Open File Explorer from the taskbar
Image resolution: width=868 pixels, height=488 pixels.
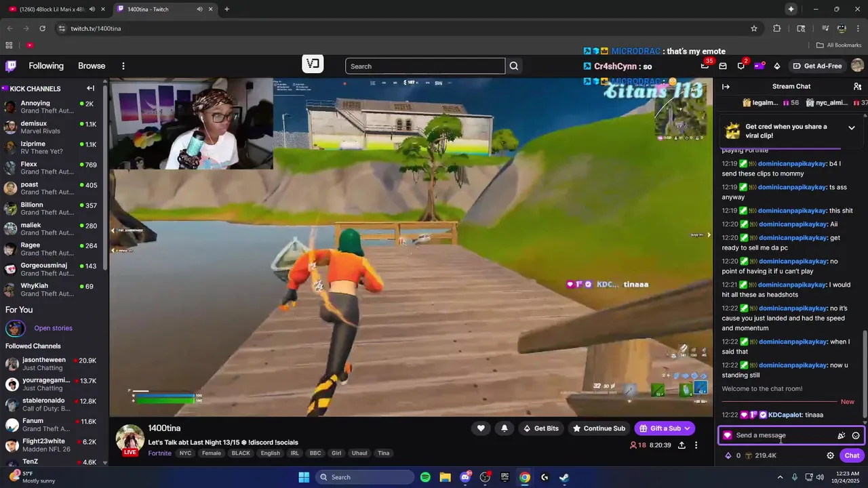pyautogui.click(x=445, y=477)
